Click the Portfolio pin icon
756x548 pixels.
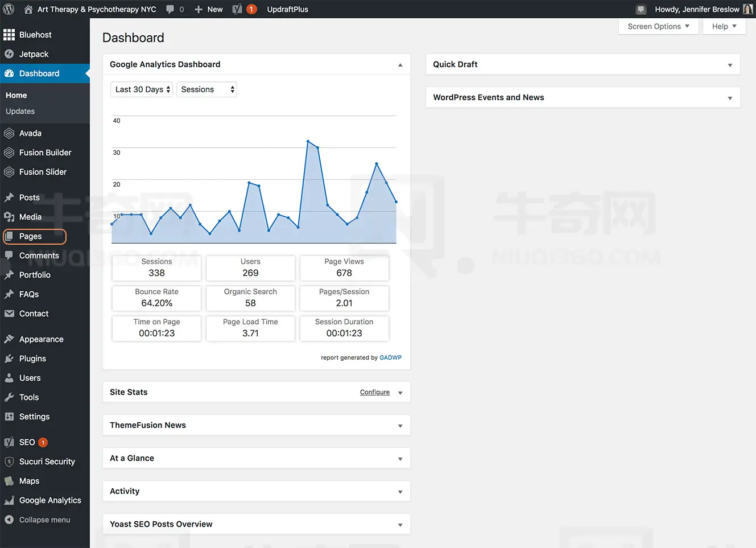pyautogui.click(x=9, y=275)
